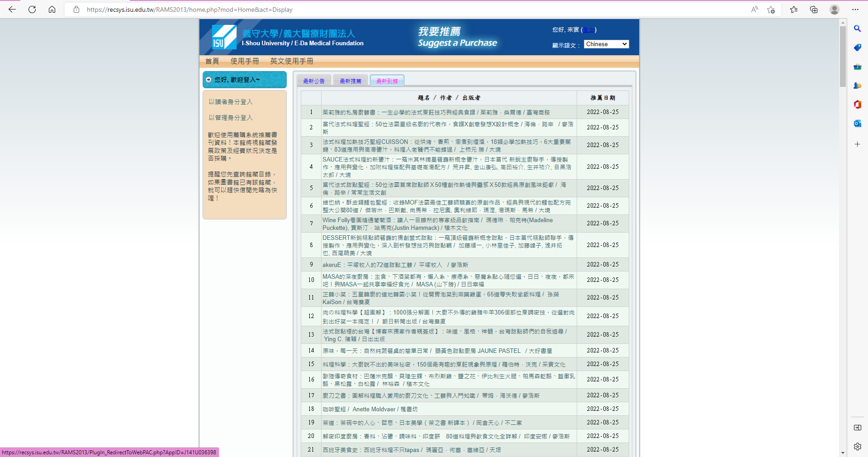Open book entry 法式料理加熱技巧聖經CUISSON
Image resolution: width=868 pixels, height=457 pixels.
[446, 146]
